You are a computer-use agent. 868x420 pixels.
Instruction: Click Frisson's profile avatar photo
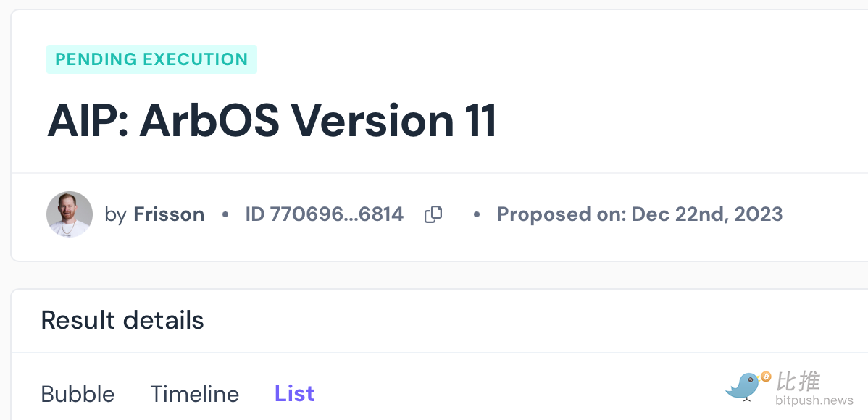(x=70, y=214)
